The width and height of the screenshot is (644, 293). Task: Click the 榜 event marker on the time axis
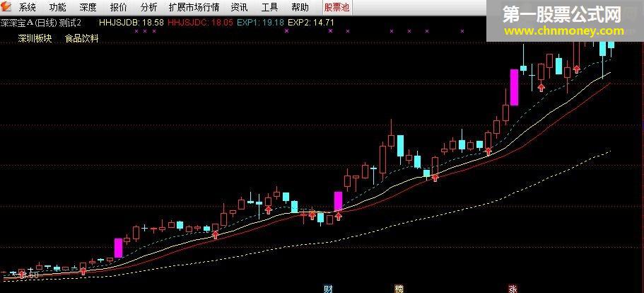pos(399,289)
